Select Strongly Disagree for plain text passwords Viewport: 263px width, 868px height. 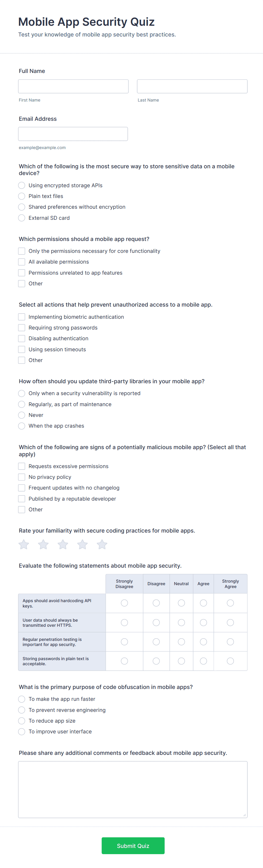tap(124, 661)
